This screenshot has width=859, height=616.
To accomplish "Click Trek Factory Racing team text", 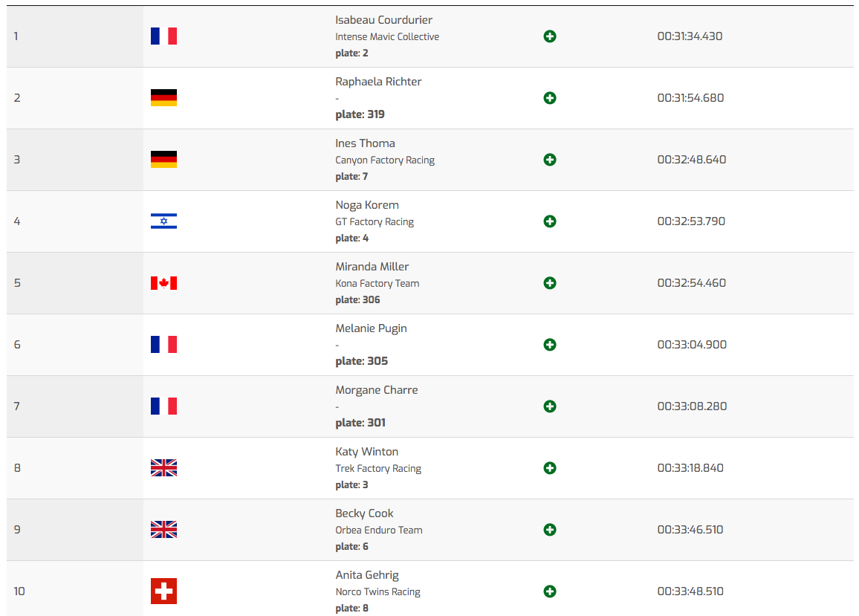I will [378, 469].
